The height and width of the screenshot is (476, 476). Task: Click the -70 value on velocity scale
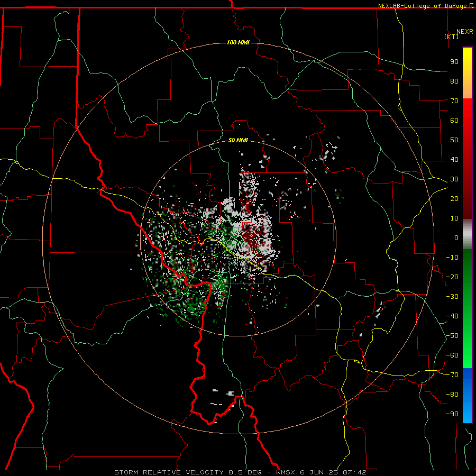(x=452, y=375)
